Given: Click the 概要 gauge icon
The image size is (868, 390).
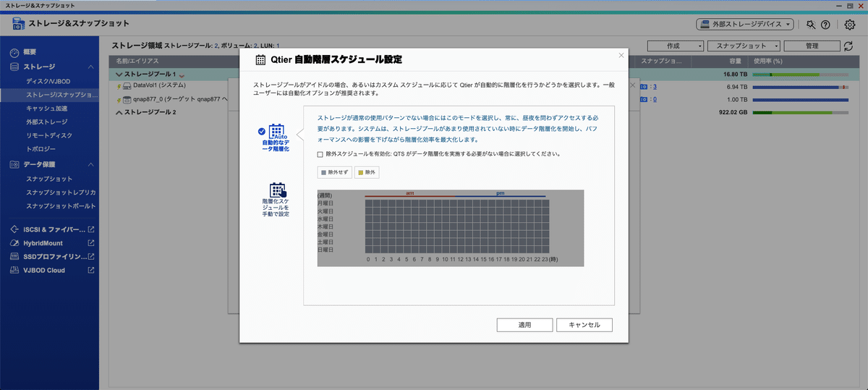Looking at the screenshot, I should pos(14,52).
